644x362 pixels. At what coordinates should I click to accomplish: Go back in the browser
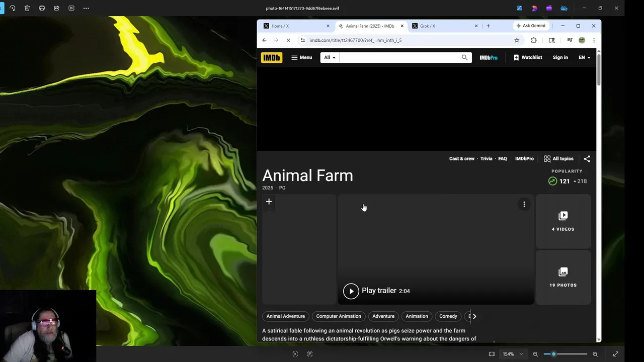click(x=264, y=40)
